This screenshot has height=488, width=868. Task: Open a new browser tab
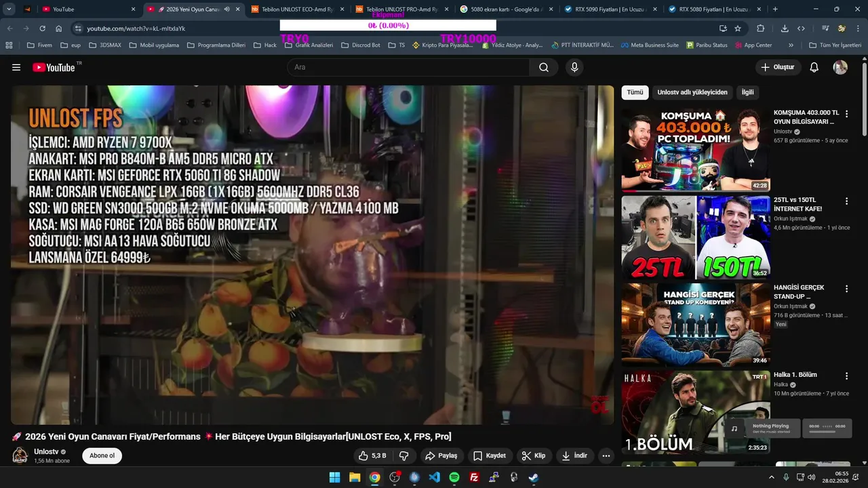pyautogui.click(x=775, y=9)
